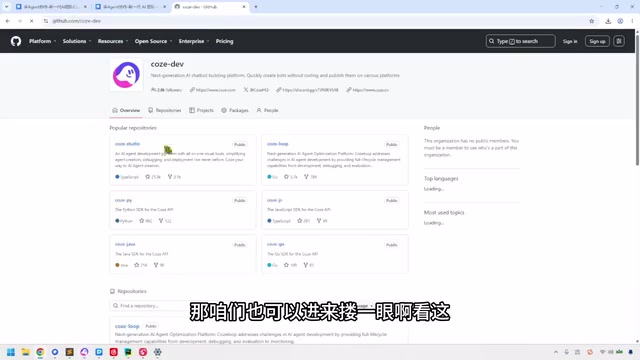The image size is (640, 360).
Task: Switch to the second browser tab
Action: 131,7
